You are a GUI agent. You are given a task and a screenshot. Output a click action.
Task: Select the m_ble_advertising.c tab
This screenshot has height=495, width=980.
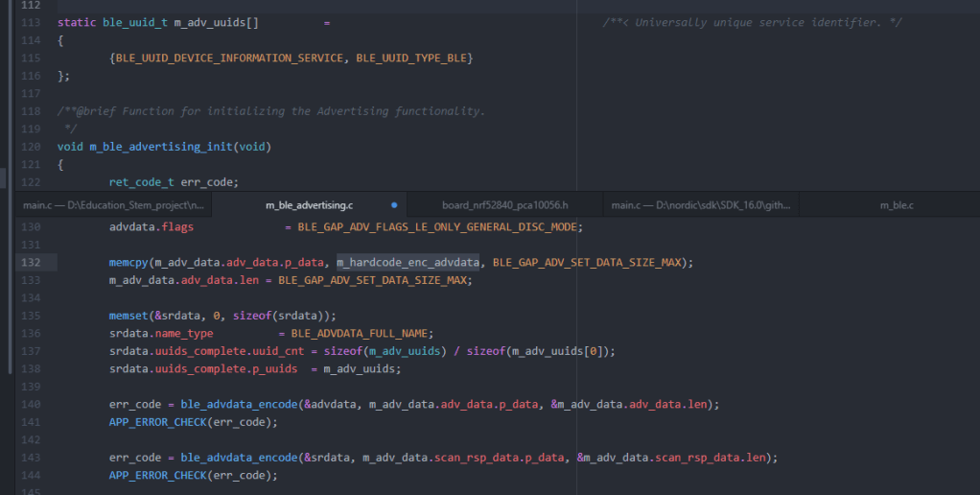click(309, 205)
